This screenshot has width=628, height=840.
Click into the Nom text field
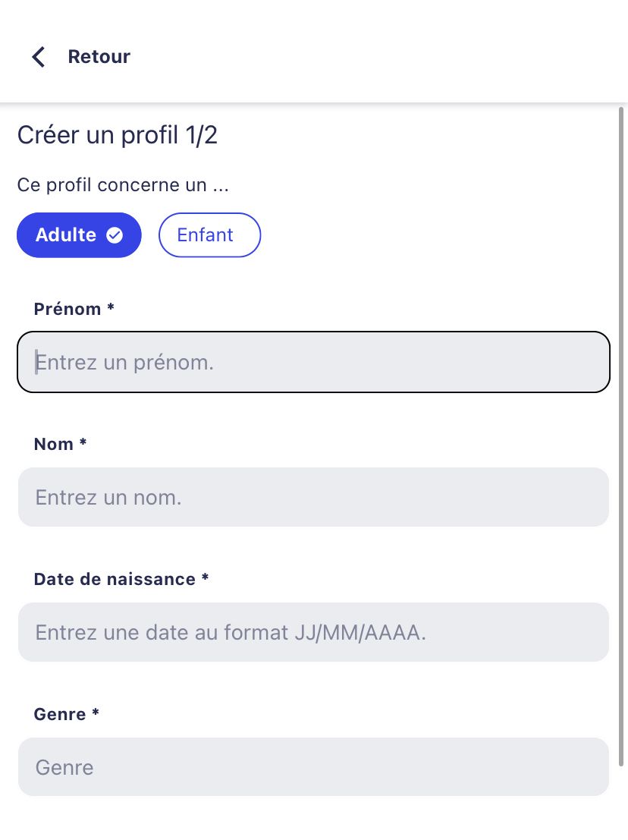click(314, 497)
